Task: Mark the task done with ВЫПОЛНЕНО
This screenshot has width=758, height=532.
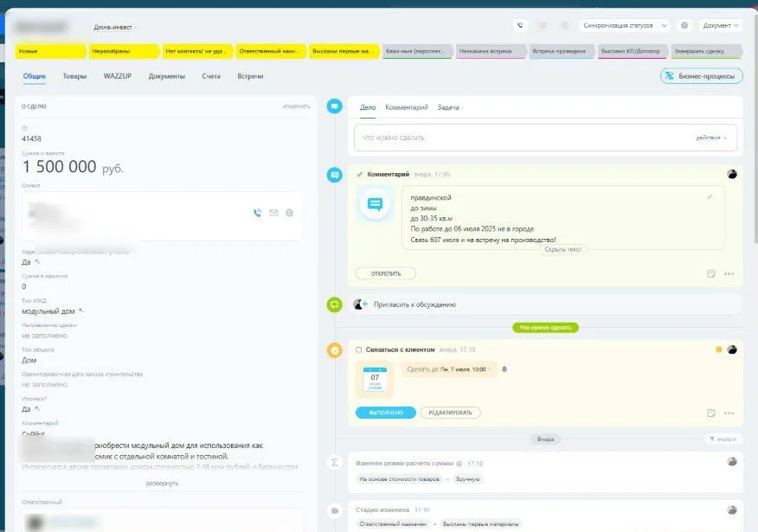Action: pos(386,413)
